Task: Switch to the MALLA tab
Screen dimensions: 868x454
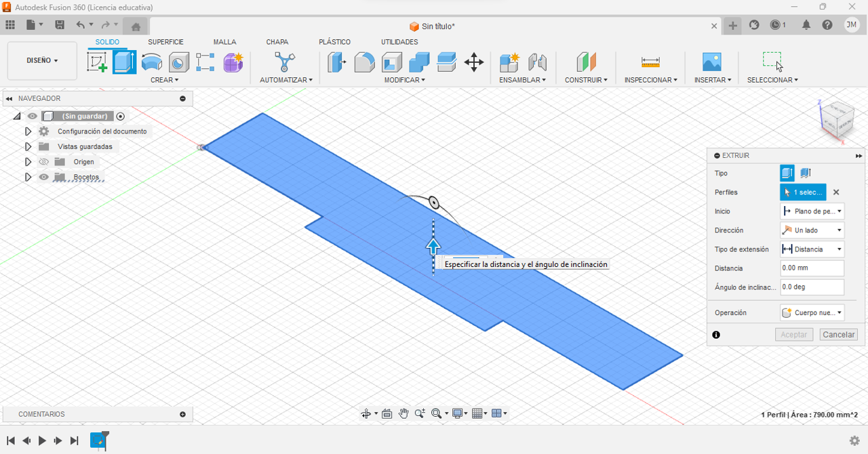Action: [224, 42]
